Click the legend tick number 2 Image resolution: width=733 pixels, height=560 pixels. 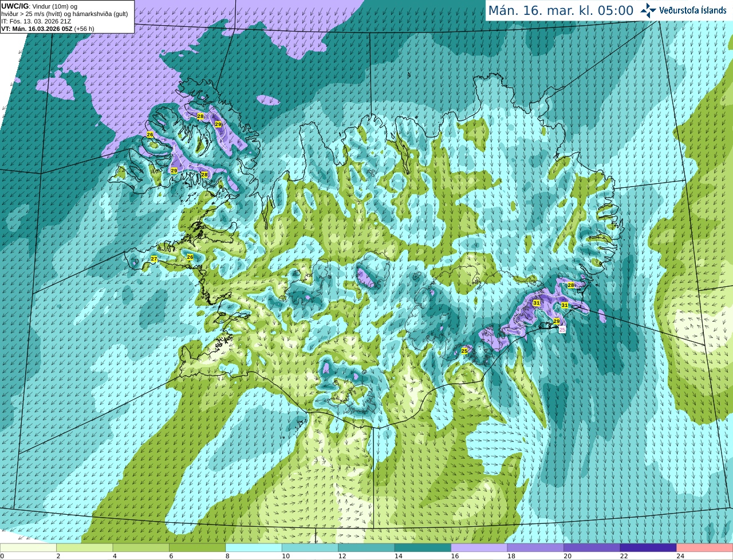click(58, 556)
